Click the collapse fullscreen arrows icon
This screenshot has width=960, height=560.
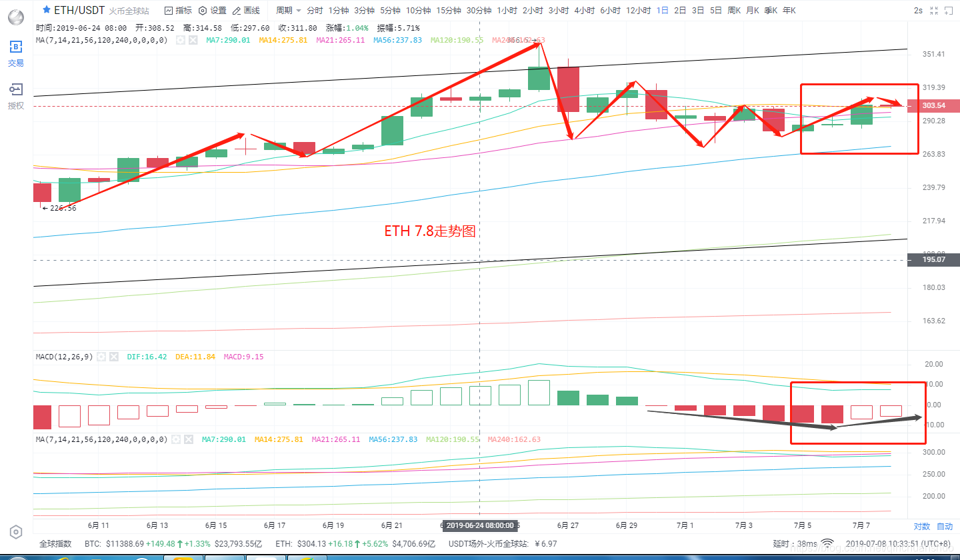pos(934,11)
